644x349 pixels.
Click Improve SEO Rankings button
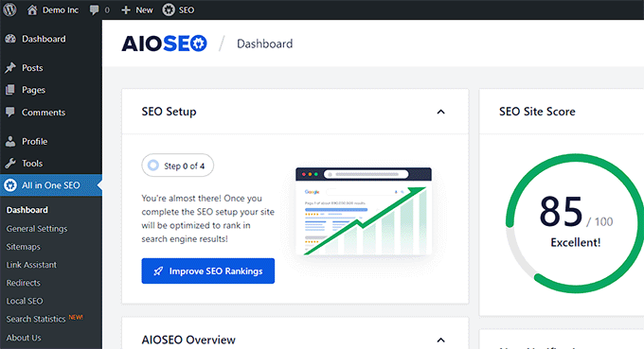tap(207, 270)
